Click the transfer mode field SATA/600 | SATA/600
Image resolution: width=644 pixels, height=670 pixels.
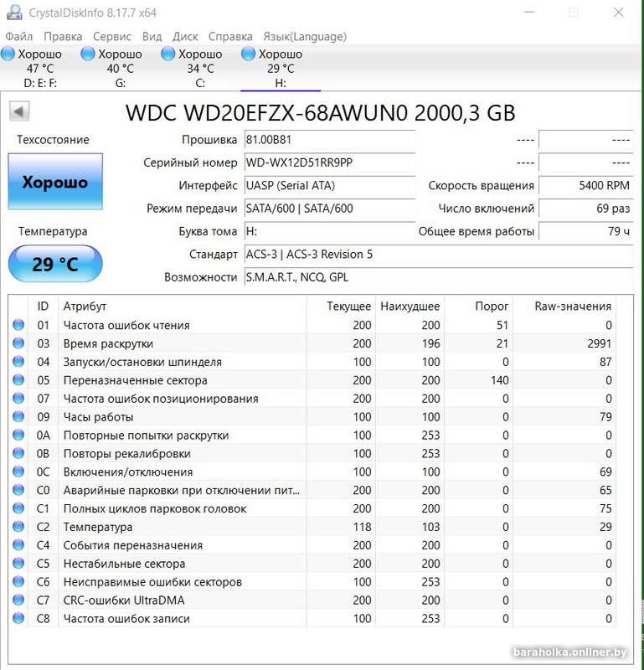330,209
